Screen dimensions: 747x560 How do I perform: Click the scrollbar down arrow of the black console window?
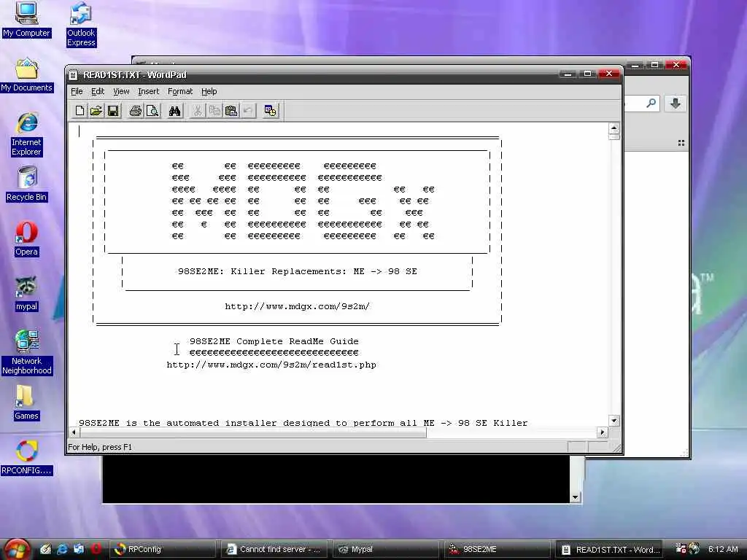[x=575, y=497]
